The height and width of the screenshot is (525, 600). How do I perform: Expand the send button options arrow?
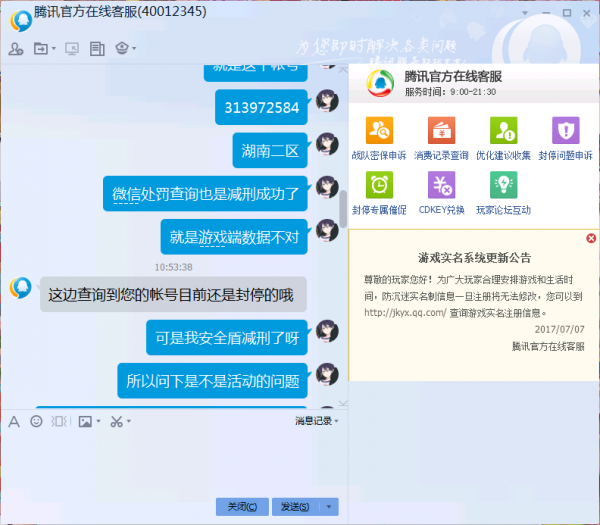click(x=329, y=507)
